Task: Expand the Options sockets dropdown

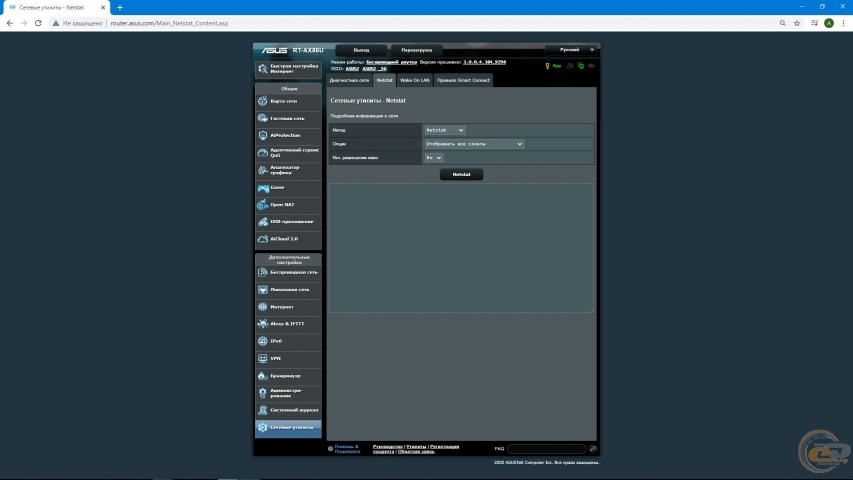Action: click(x=474, y=144)
